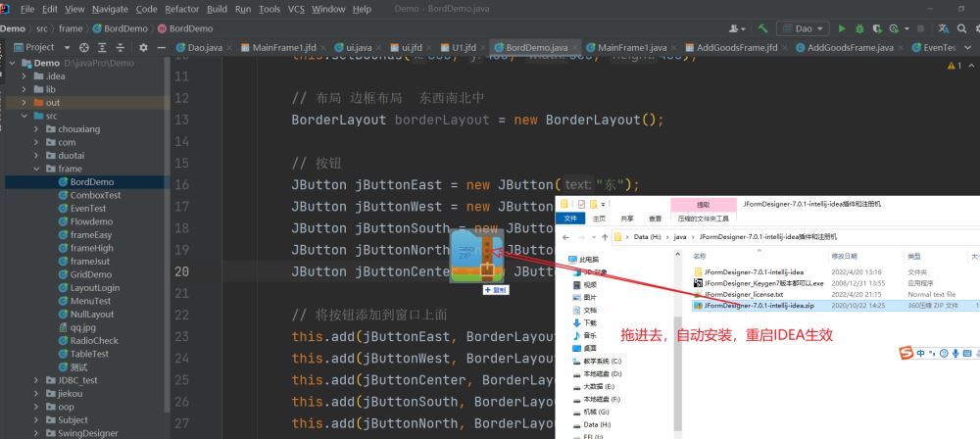Run with Coverage shield icon
The width and height of the screenshot is (980, 439).
click(x=878, y=28)
